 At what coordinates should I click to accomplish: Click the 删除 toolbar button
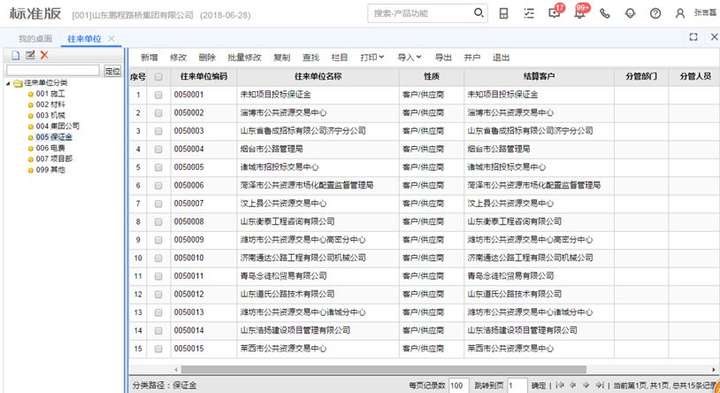pos(207,57)
